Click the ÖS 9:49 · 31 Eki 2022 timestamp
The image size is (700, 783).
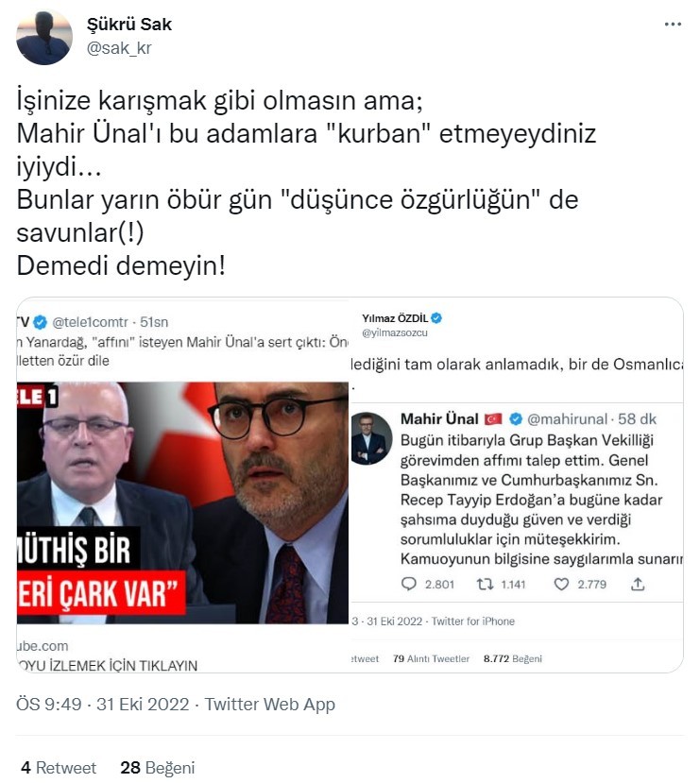pyautogui.click(x=103, y=704)
